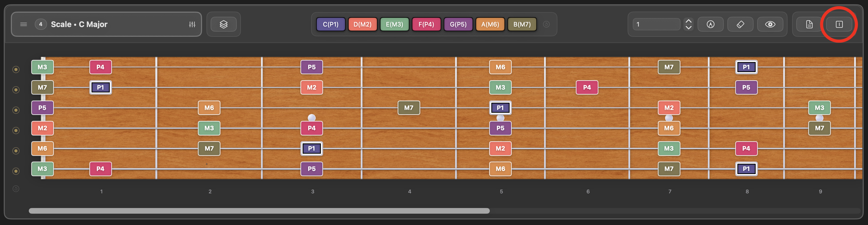Click the M2 marker at fret 7
Screen dimensions: 868x225
[x=669, y=108]
